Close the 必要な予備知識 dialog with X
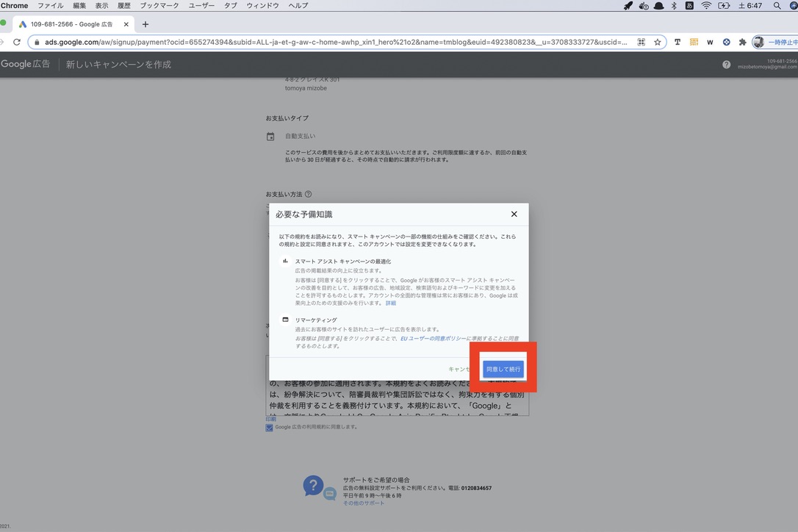 514,215
